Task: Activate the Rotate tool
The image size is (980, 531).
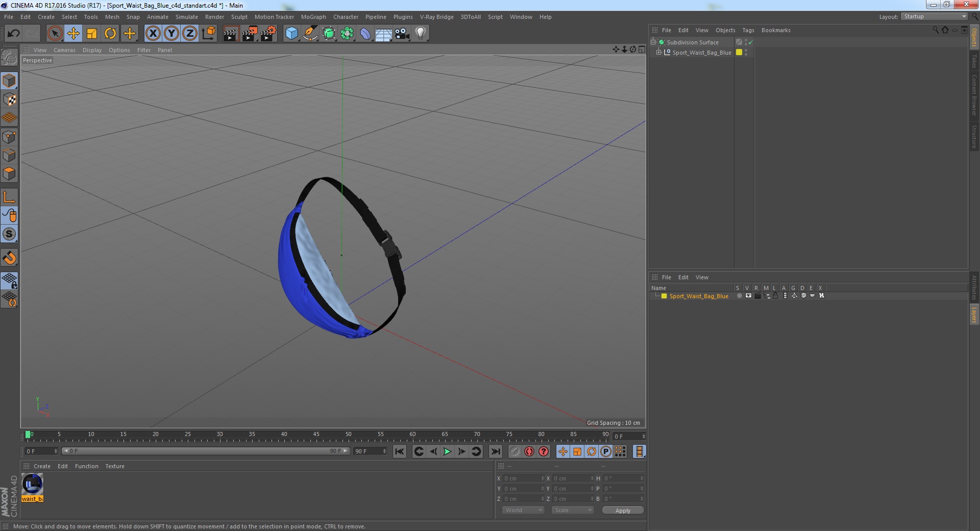Action: click(110, 34)
